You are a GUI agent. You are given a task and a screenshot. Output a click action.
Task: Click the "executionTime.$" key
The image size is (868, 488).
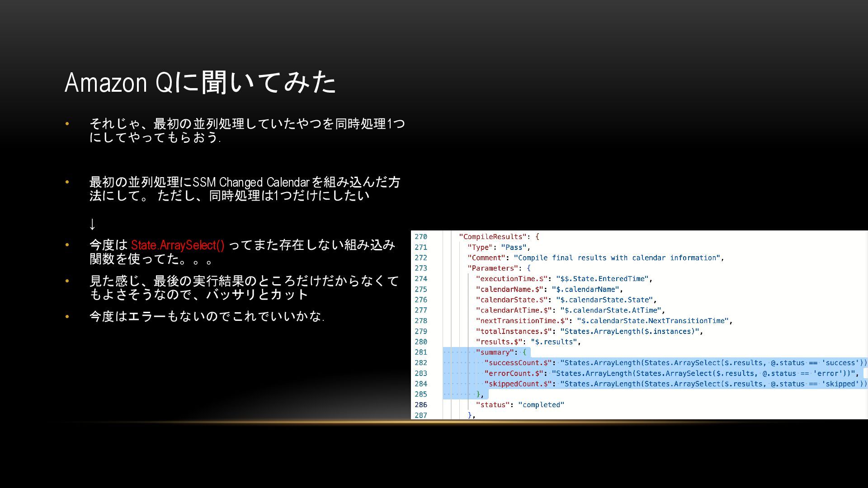(511, 279)
